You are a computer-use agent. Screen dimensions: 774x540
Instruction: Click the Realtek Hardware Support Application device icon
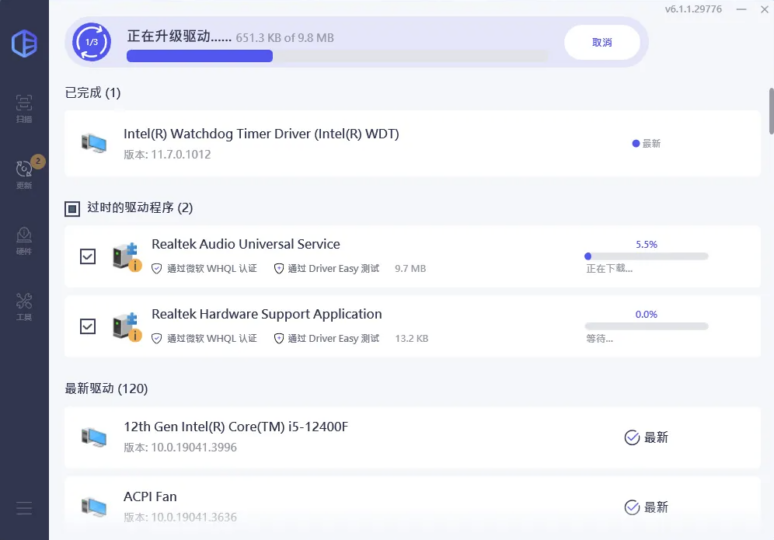click(127, 326)
